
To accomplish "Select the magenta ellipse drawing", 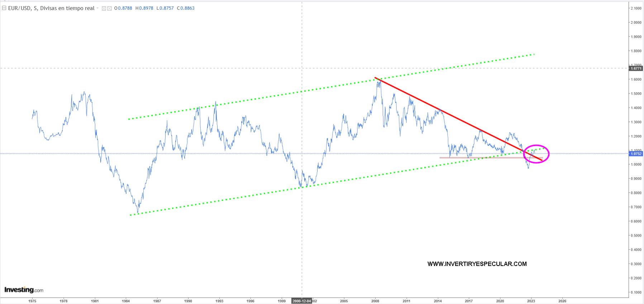I will tap(536, 146).
